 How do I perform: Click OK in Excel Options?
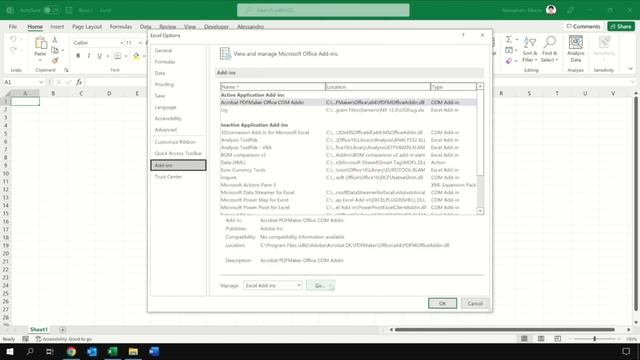pos(442,303)
